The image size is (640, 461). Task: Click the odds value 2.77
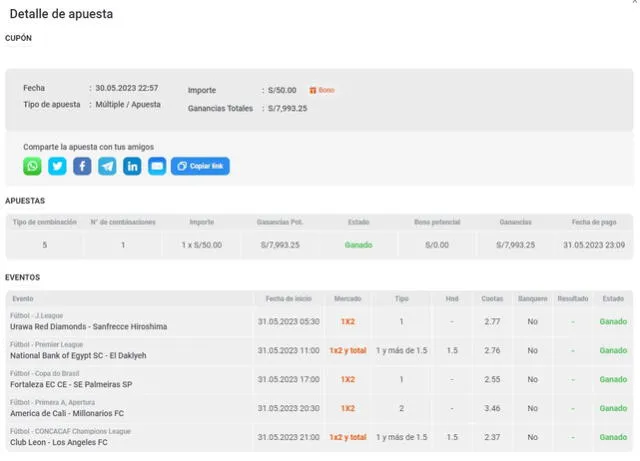(492, 322)
